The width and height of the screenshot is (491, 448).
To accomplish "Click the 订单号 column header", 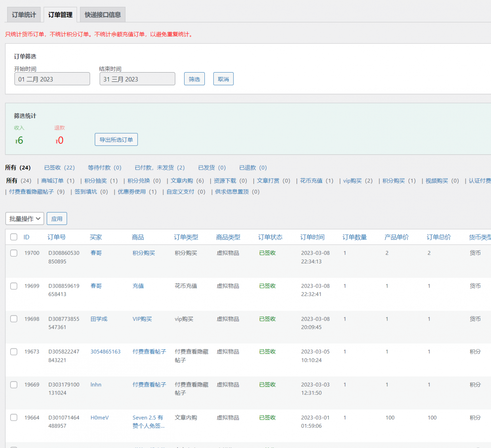I will pos(56,237).
